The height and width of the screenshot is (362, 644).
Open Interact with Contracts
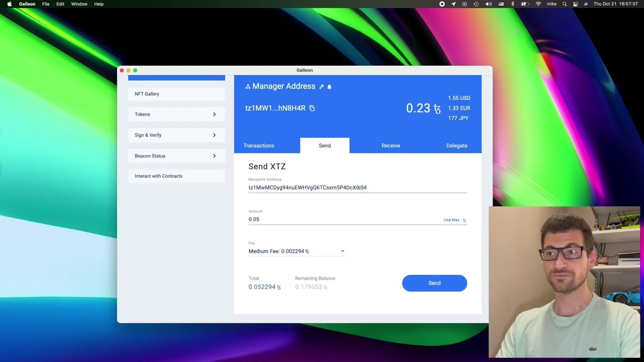(177, 176)
